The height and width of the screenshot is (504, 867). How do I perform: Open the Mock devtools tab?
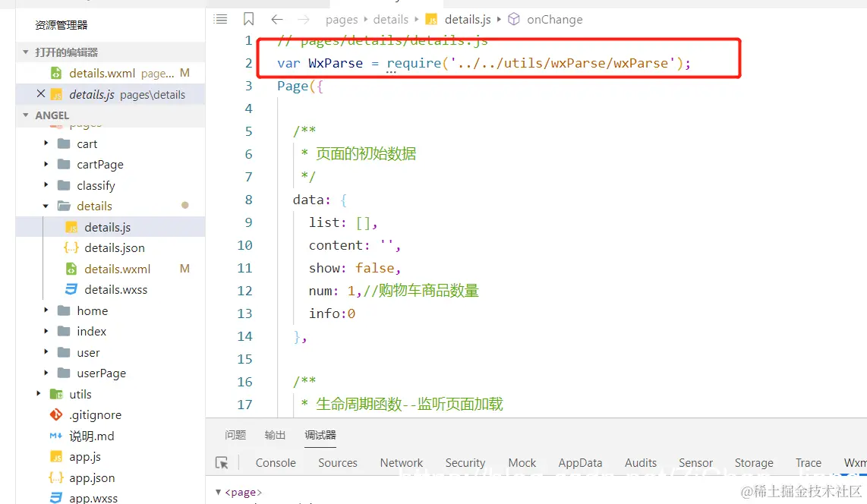click(522, 462)
